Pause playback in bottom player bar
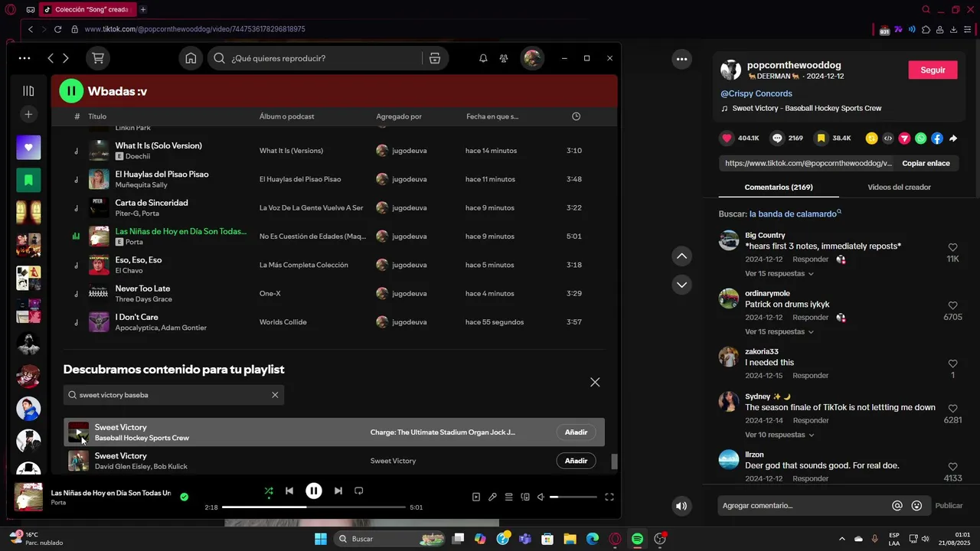Image resolution: width=980 pixels, height=551 pixels. point(314,491)
